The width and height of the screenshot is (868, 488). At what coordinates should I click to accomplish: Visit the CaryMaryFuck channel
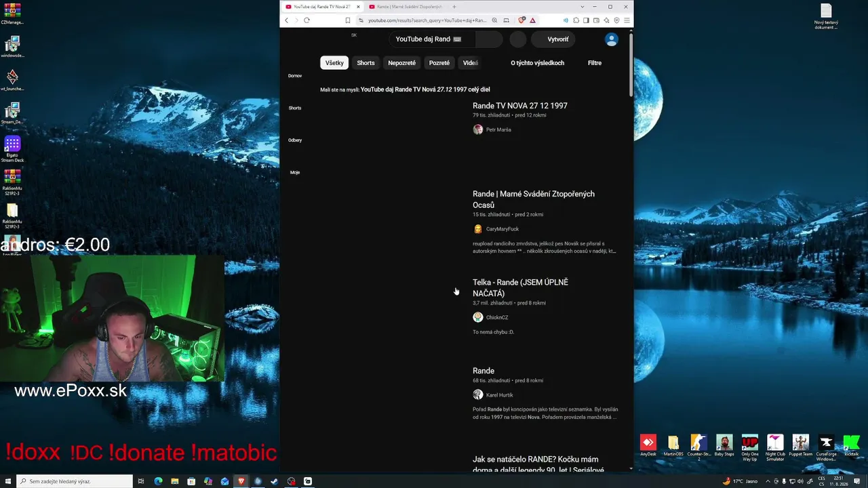click(x=502, y=229)
